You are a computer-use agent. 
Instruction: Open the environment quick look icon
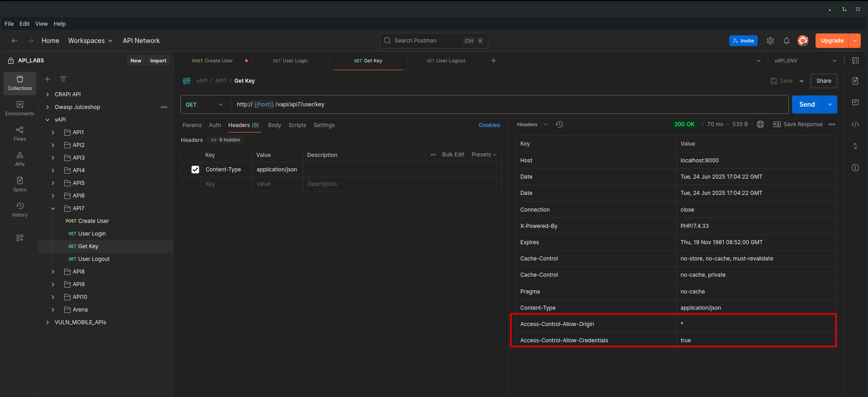point(855,61)
